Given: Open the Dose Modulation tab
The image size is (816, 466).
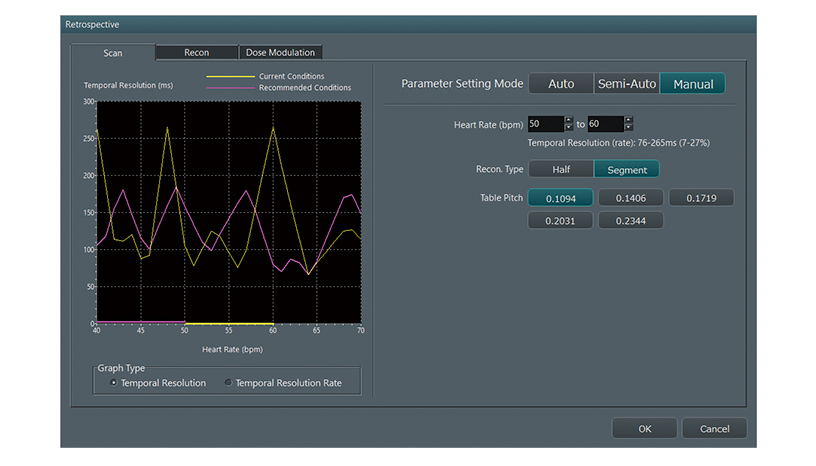Looking at the screenshot, I should tap(280, 53).
